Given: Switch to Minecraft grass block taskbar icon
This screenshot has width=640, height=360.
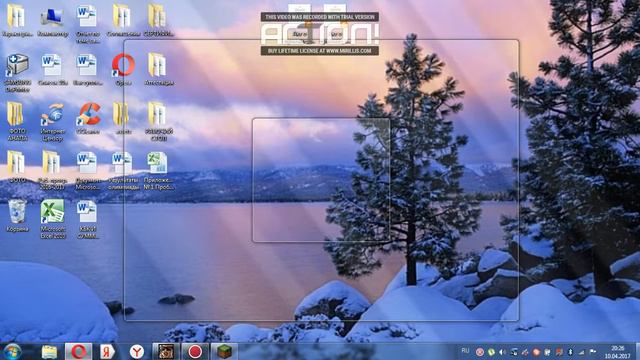Looking at the screenshot, I should [x=224, y=351].
